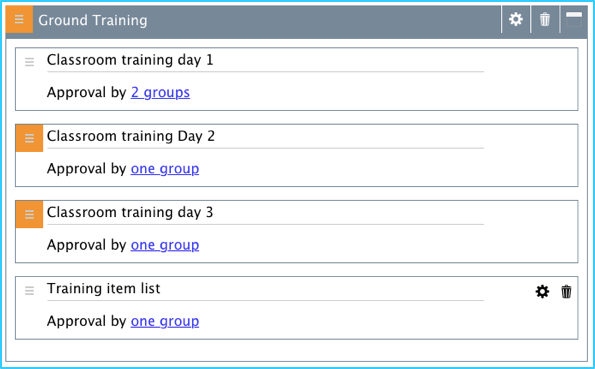Open one group link under Classroom training day 3
The image size is (595, 369).
click(x=165, y=245)
